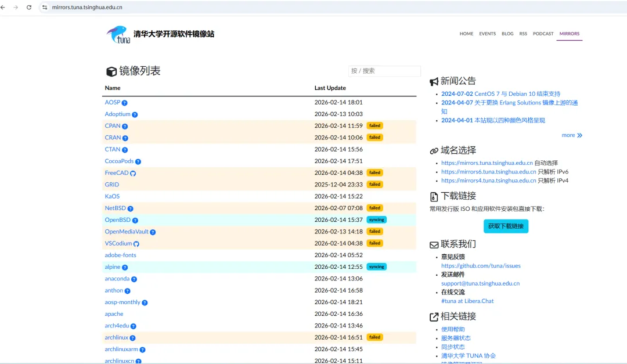The height and width of the screenshot is (364, 627).
Task: Click the site info icon in address bar
Action: (x=44, y=7)
